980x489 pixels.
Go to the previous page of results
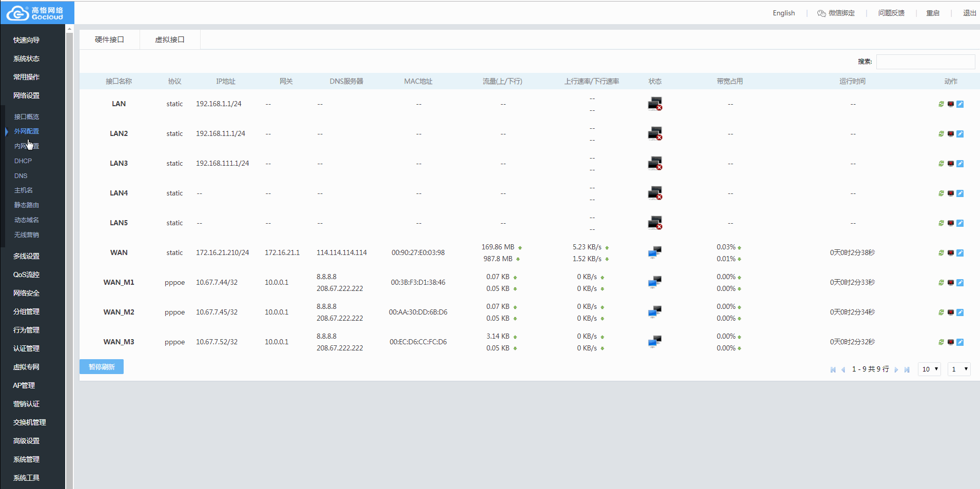point(843,369)
